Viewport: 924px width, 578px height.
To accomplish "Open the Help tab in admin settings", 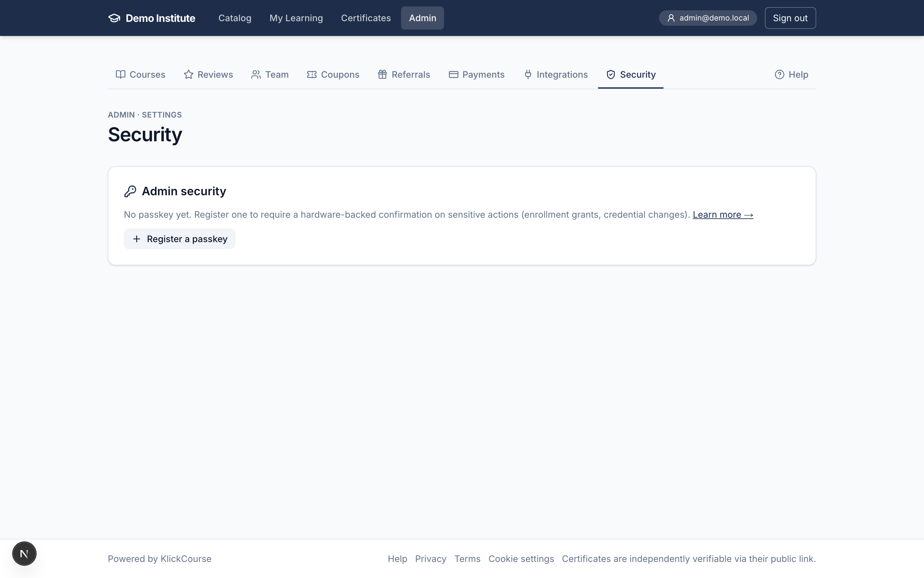I will (x=791, y=74).
